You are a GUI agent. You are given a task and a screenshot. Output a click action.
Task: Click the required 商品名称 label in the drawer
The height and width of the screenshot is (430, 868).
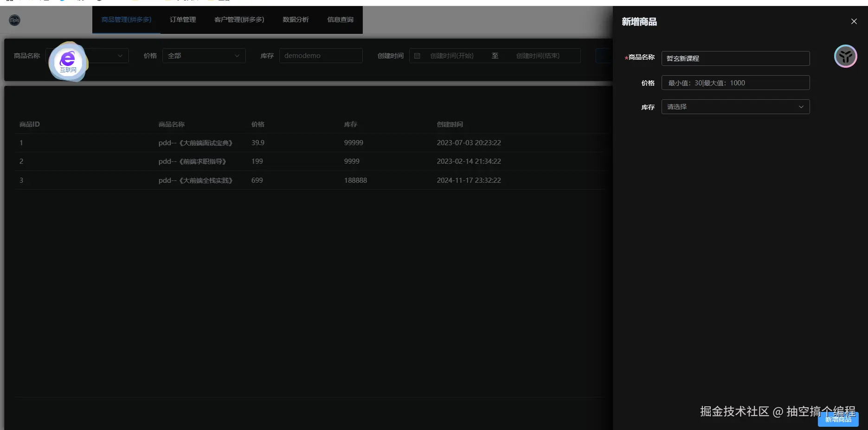[640, 58]
